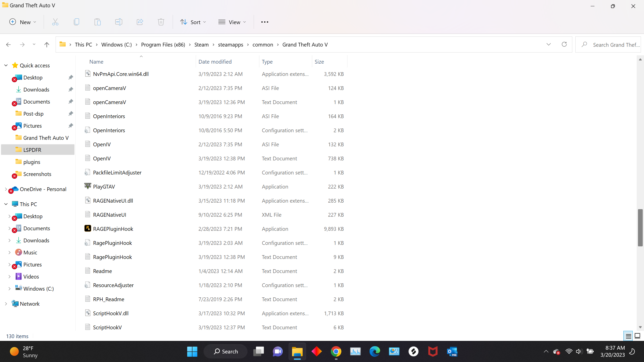Expand the Windows (C:) drive node

9,289
